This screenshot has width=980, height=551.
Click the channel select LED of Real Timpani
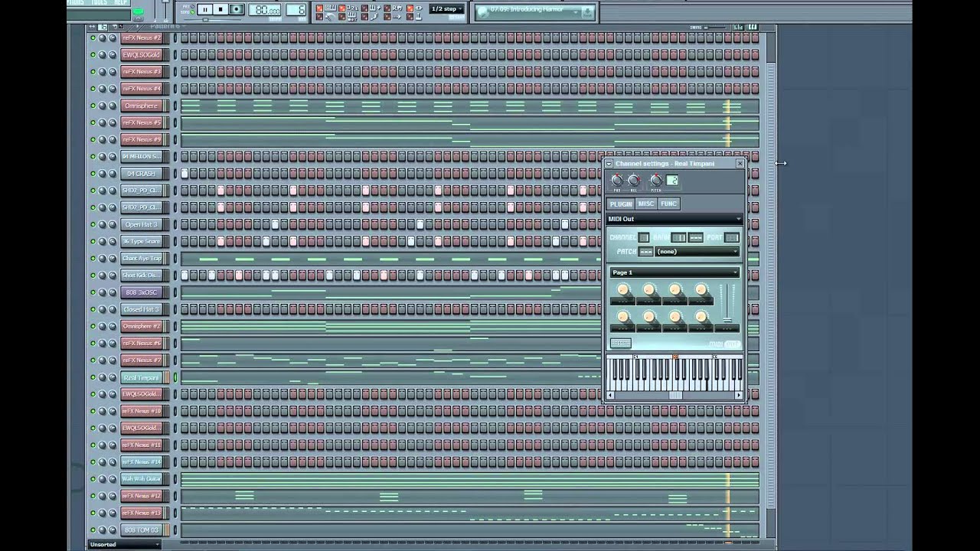tap(175, 377)
